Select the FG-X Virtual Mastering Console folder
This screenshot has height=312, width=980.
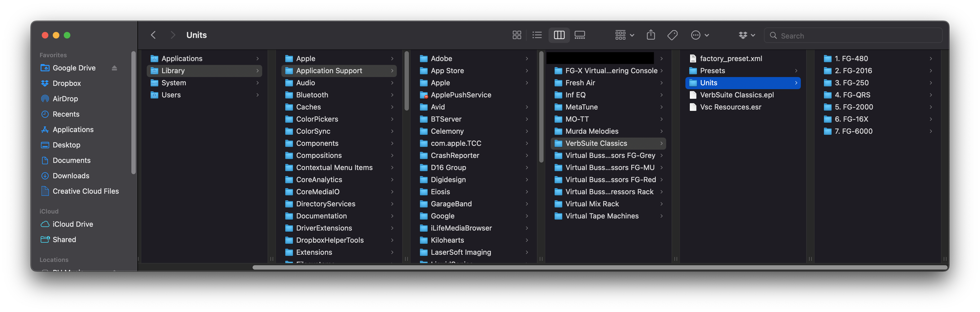click(x=608, y=71)
